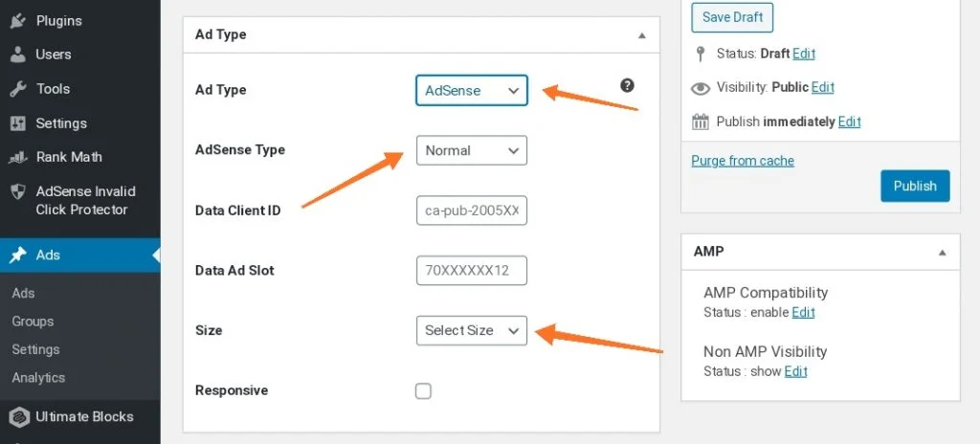
Task: Open the Ad Type AdSense dropdown
Action: (x=472, y=90)
